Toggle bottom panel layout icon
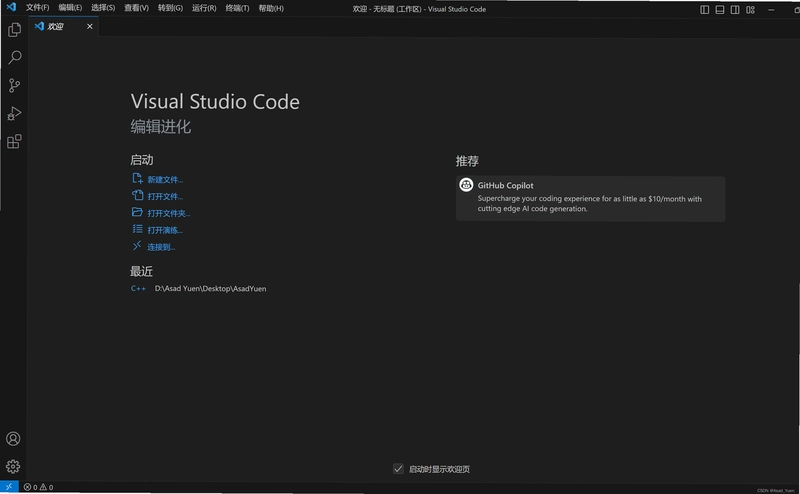Screen dimensions: 800x494 tap(720, 9)
